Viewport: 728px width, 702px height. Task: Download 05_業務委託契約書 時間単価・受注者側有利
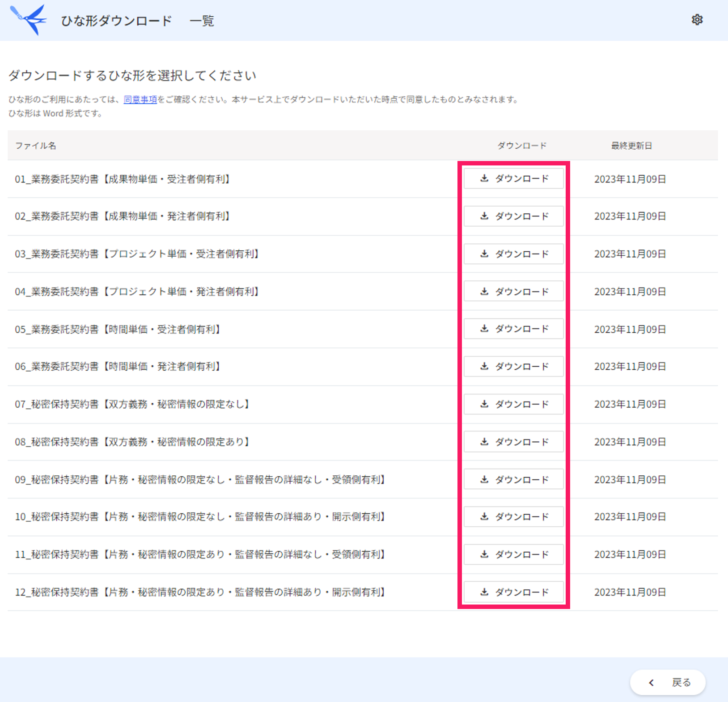[x=513, y=329]
